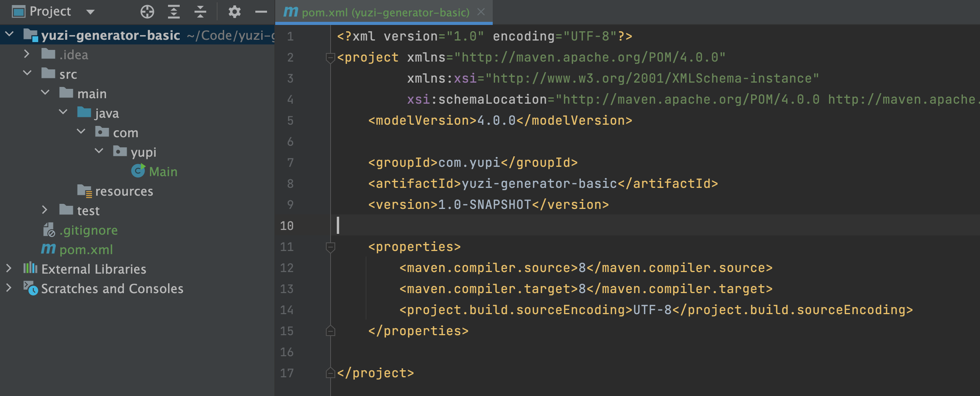The image size is (980, 396).
Task: Click the Project tool window icon
Action: coord(18,12)
